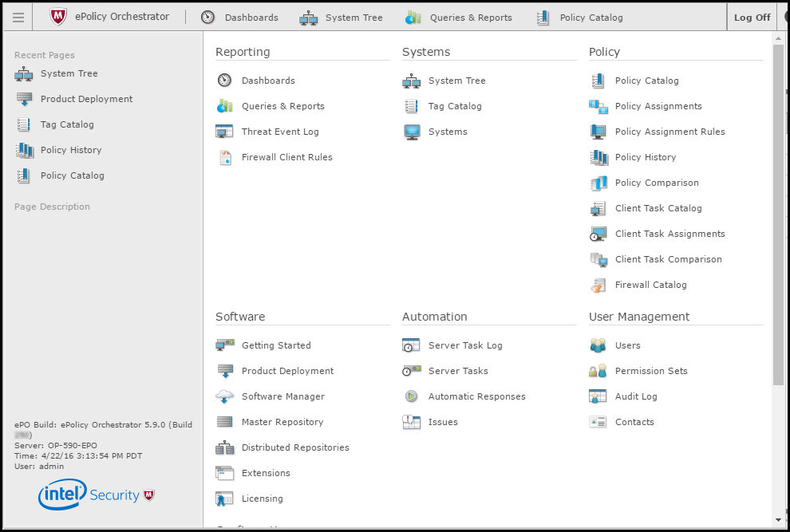Click the monitor icon beside Systems entry
The image size is (790, 532).
(412, 132)
